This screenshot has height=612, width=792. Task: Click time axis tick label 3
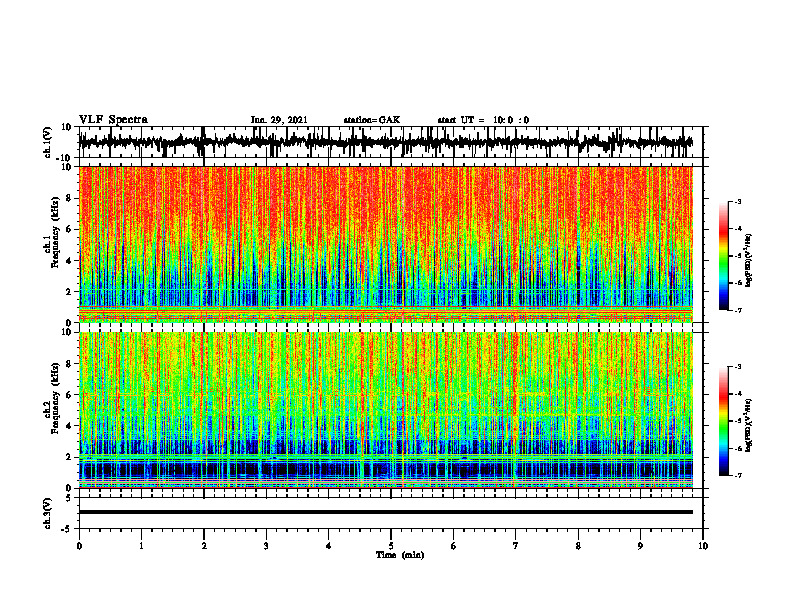click(x=266, y=546)
